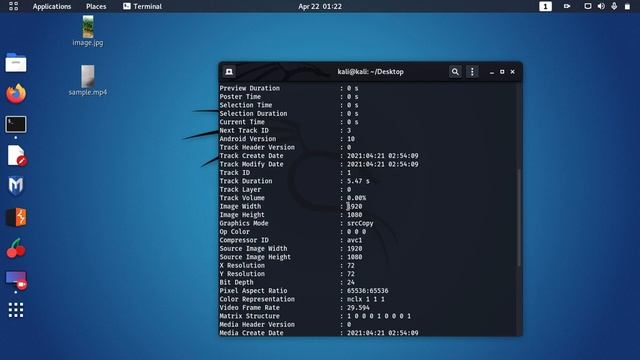Click the display tray icon
The height and width of the screenshot is (360, 640).
click(588, 6)
